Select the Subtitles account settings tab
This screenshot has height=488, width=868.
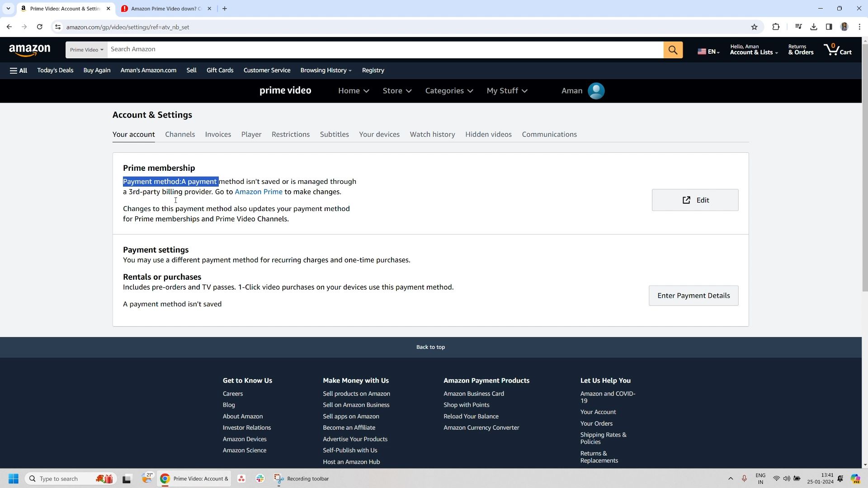(x=334, y=134)
